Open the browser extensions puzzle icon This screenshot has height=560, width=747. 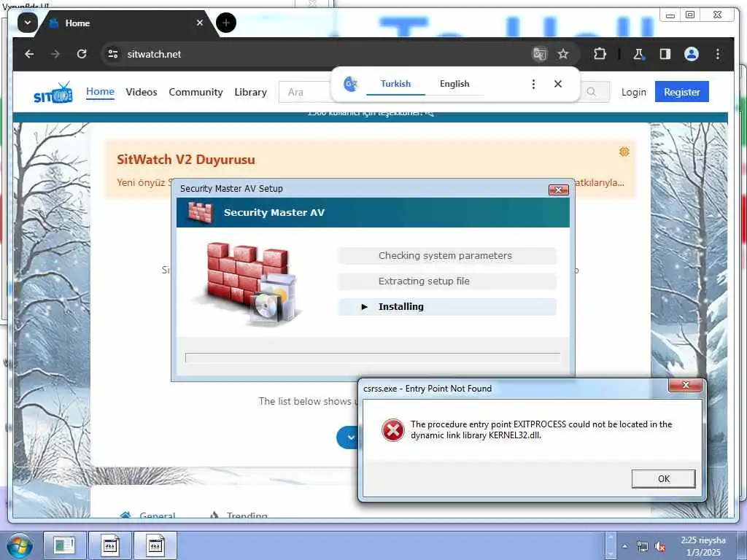click(x=600, y=54)
